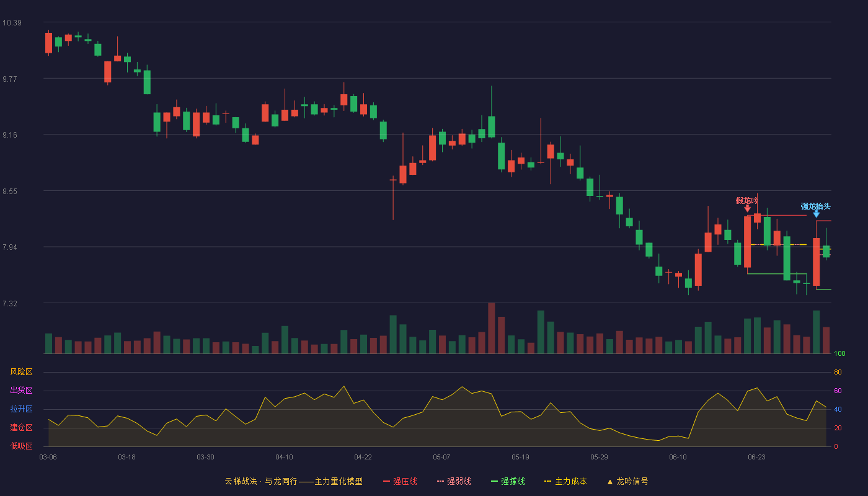Click the blue 40 indicator scale value
The width and height of the screenshot is (868, 496).
click(838, 409)
